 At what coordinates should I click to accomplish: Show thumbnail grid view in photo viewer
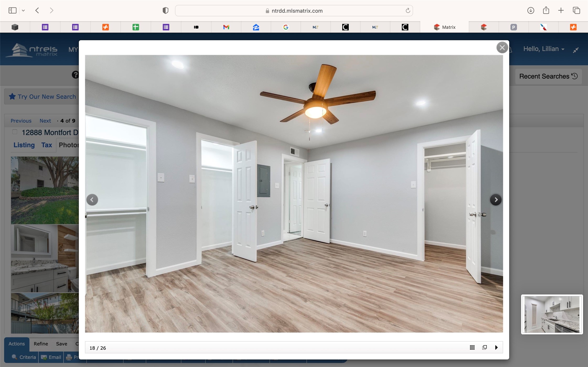(472, 347)
